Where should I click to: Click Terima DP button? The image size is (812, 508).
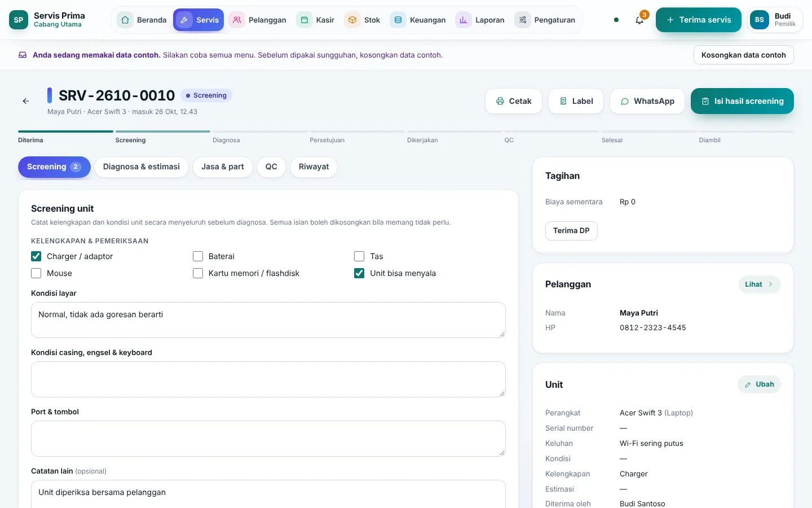(571, 230)
